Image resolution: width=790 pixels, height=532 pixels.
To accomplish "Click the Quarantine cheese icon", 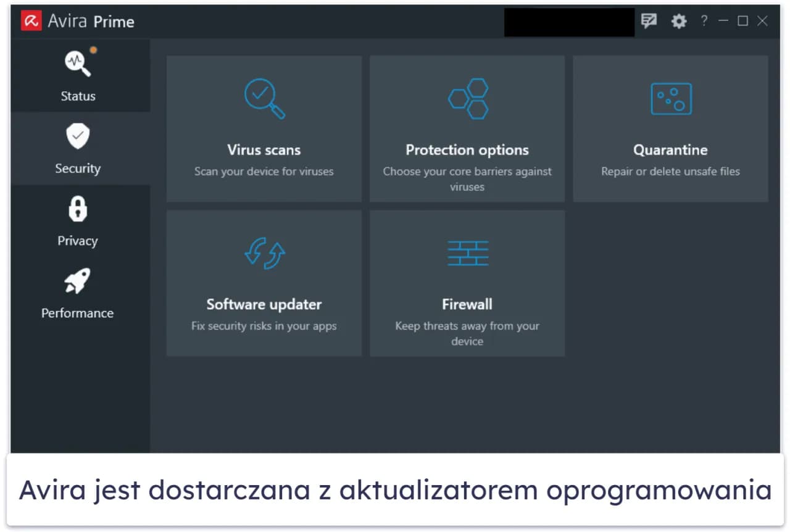I will (x=670, y=99).
